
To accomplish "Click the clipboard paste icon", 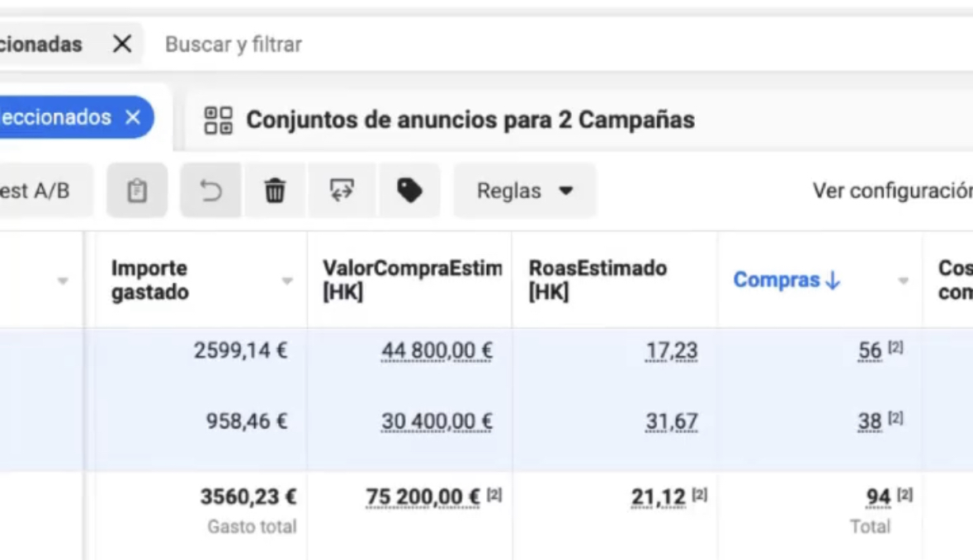I will click(137, 191).
